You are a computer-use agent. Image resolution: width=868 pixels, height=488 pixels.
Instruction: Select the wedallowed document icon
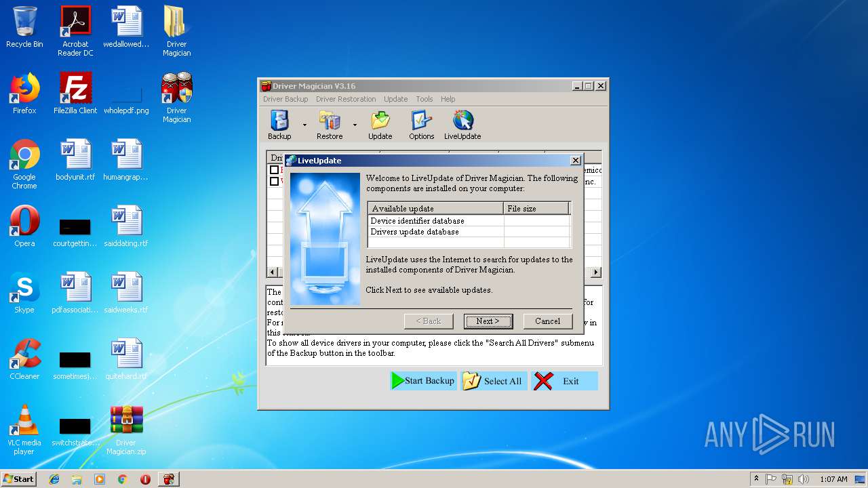tap(126, 27)
